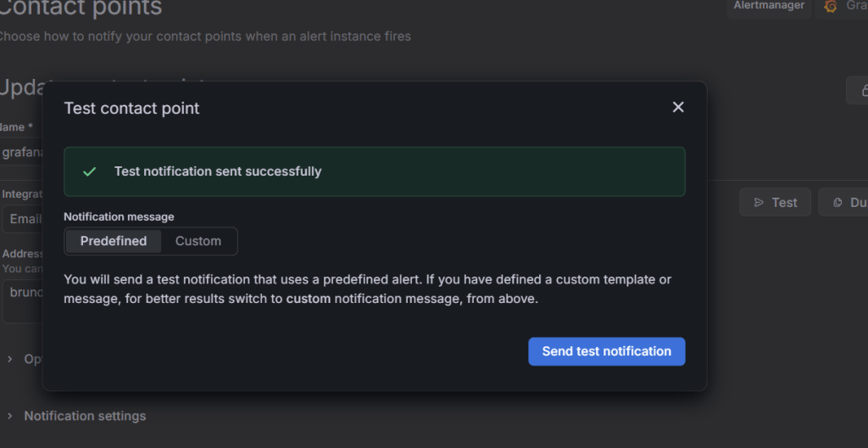Screen dimensions: 868x448
Task: Click the Test contact point dialog title
Action: click(132, 108)
